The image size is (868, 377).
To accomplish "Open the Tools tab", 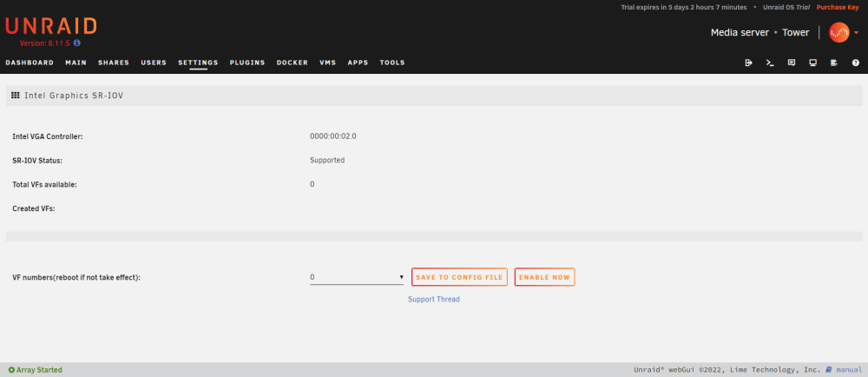I will click(392, 63).
